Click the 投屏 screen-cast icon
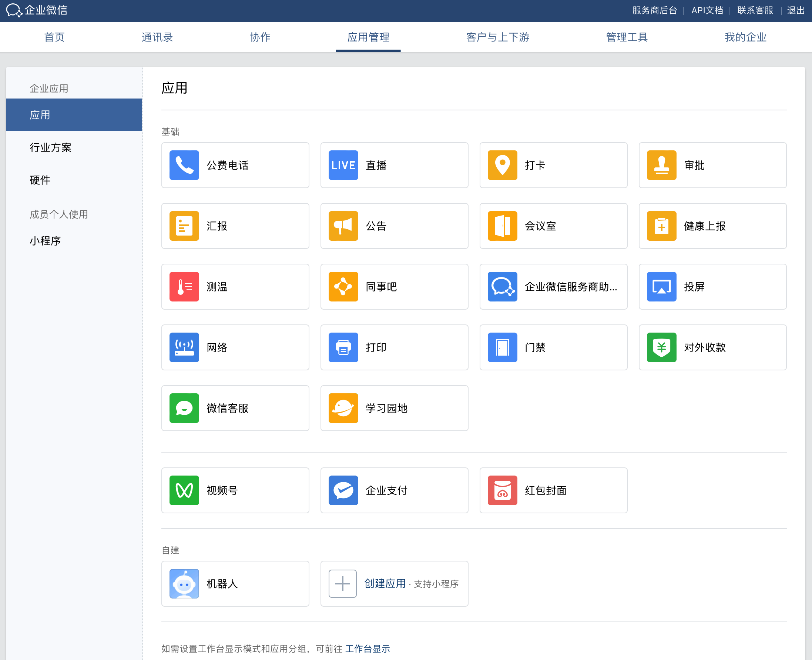 click(x=661, y=286)
